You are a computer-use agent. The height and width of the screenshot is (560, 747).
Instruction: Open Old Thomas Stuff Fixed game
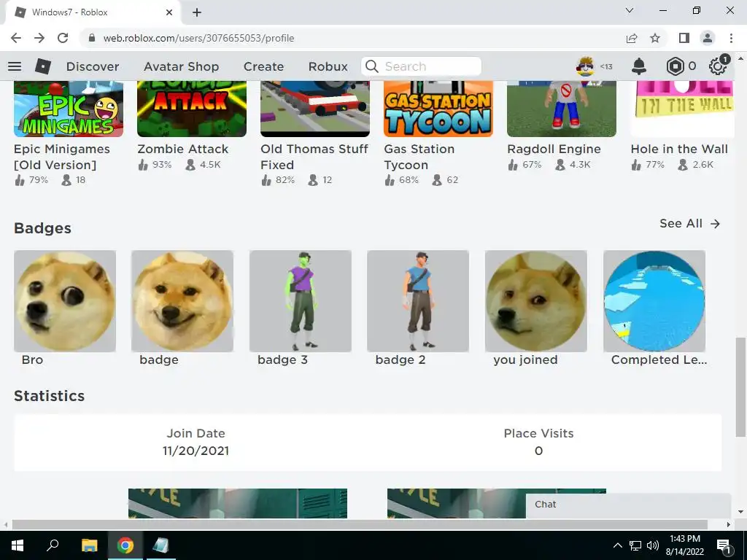coord(314,157)
